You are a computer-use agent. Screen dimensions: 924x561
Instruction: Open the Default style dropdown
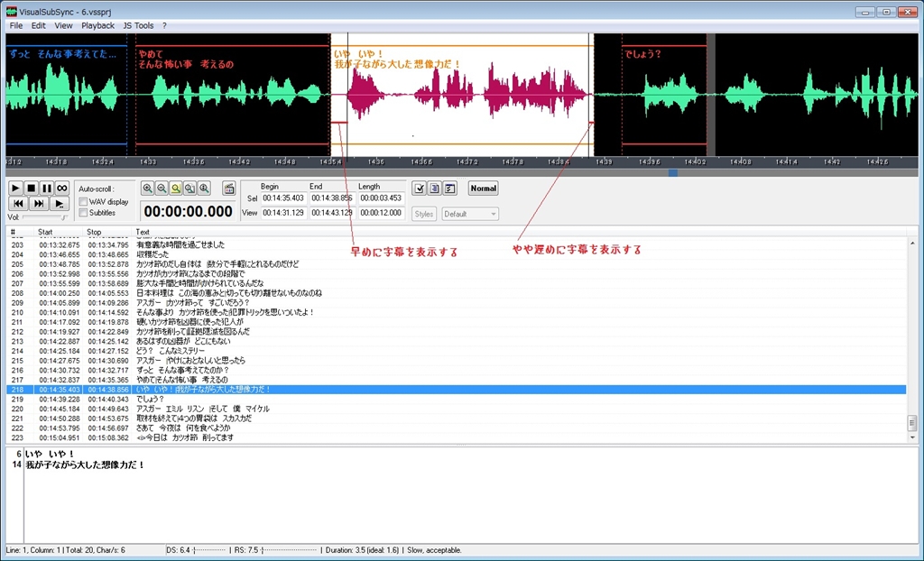pos(470,214)
